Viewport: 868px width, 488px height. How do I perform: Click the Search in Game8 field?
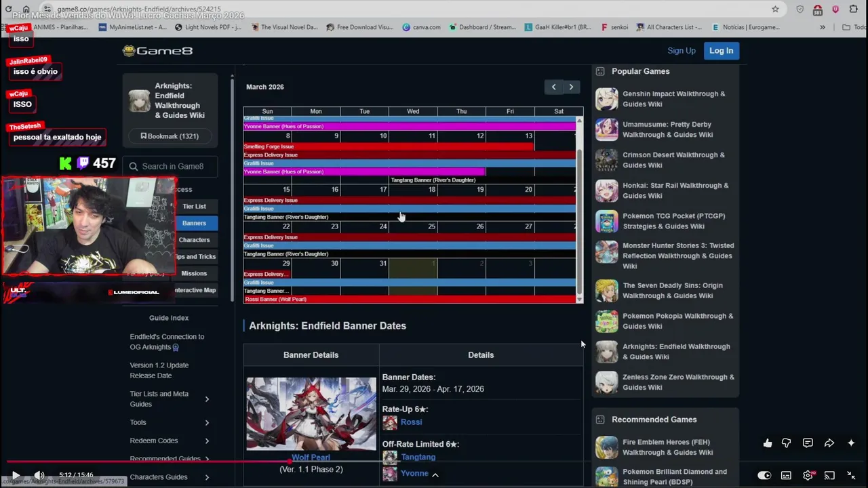click(170, 166)
